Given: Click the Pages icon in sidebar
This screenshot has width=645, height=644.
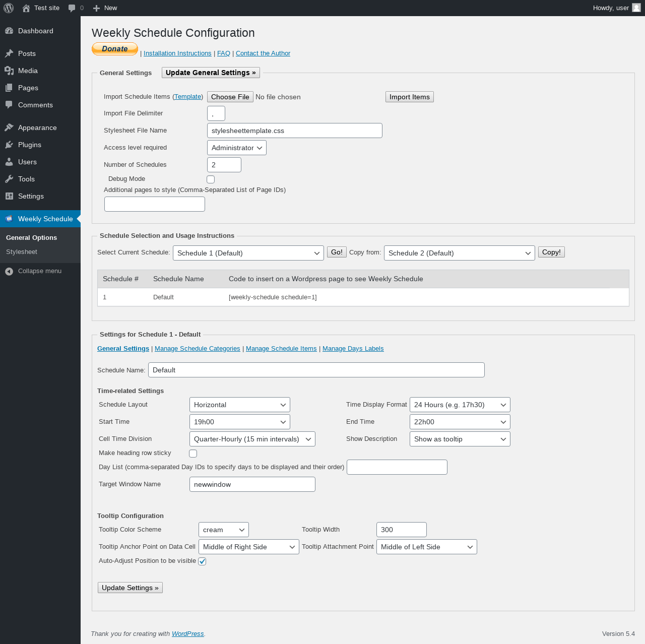Looking at the screenshot, I should pyautogui.click(x=9, y=88).
